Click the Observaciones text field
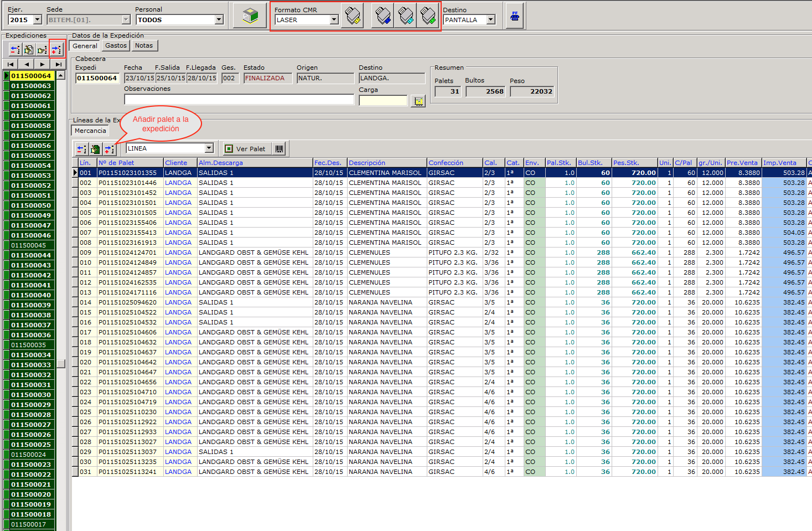 239,100
